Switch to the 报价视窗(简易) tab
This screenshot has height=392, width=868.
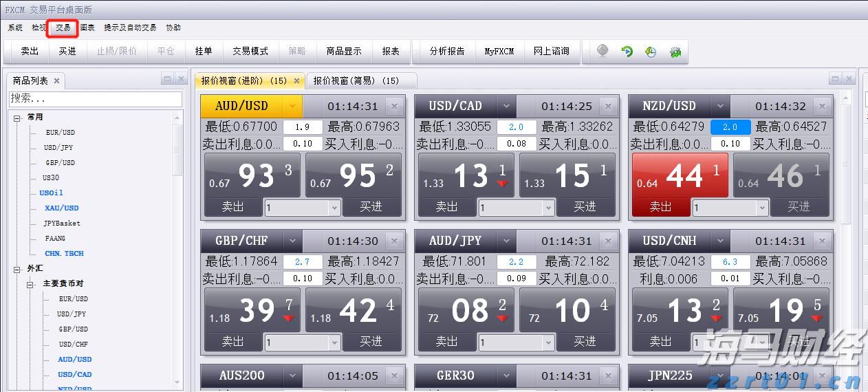point(356,81)
